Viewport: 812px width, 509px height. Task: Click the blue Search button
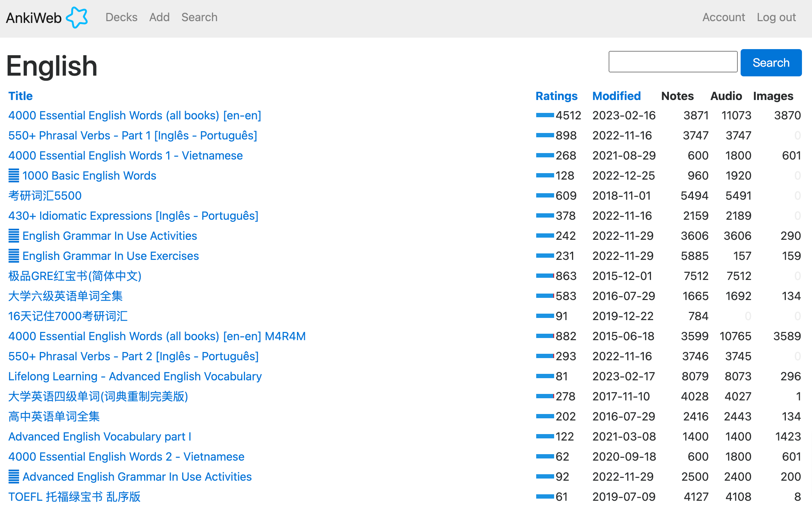(x=771, y=62)
